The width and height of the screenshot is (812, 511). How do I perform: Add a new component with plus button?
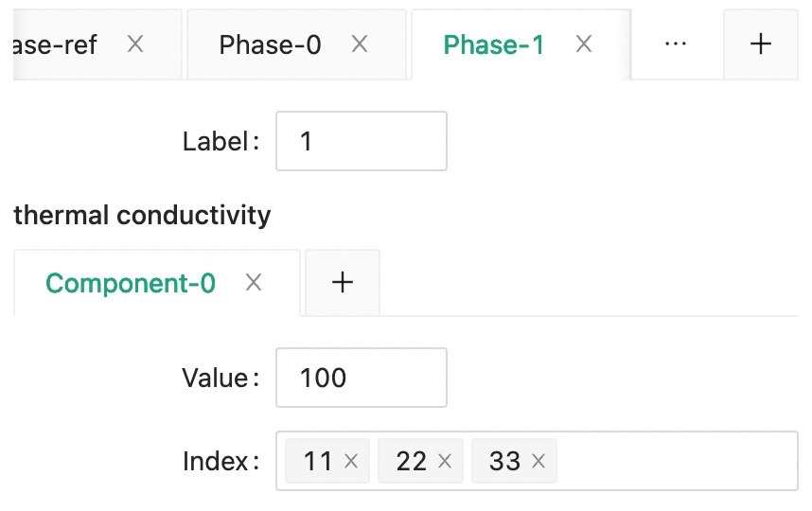pyautogui.click(x=343, y=283)
